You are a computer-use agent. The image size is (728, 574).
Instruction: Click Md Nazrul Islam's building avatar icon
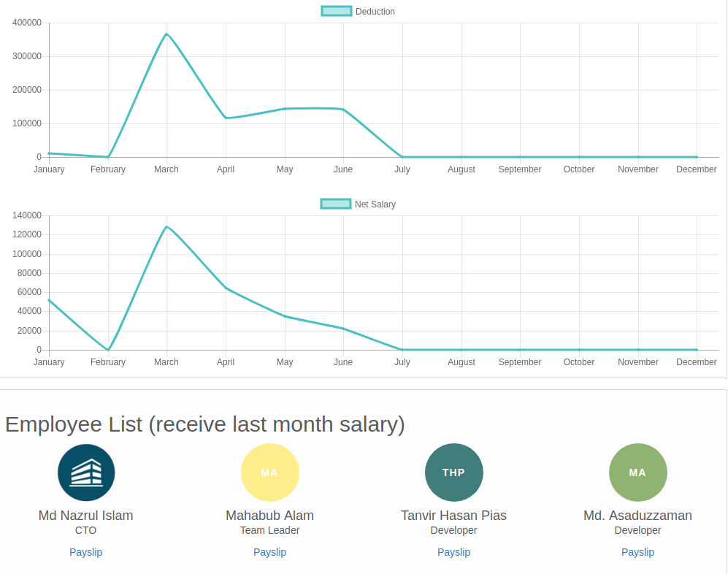pos(86,472)
